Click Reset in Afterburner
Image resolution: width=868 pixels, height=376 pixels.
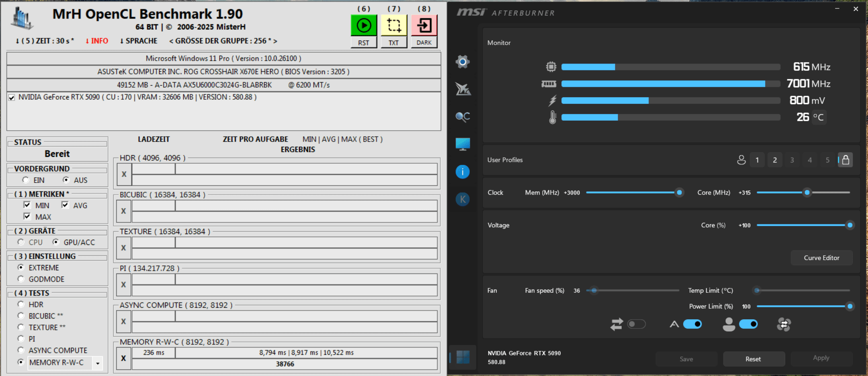(x=753, y=359)
